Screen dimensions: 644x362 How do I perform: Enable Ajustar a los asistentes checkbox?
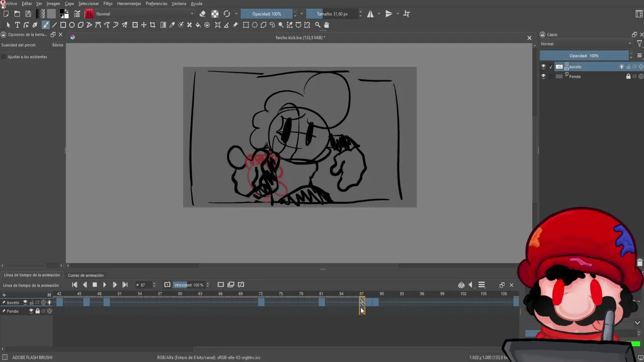click(x=4, y=57)
